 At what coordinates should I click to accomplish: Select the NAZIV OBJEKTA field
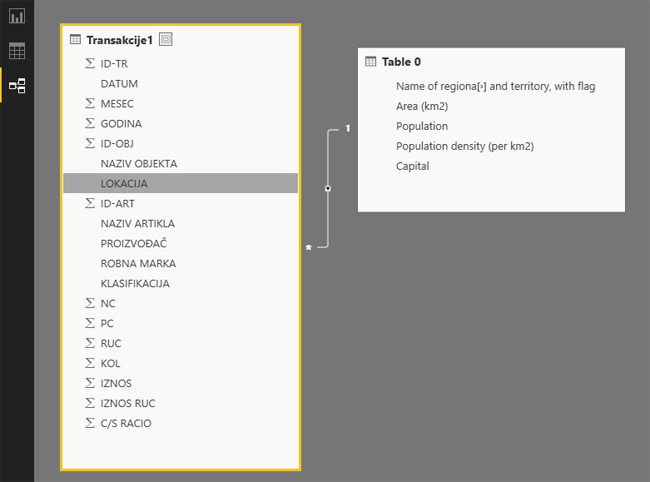[138, 164]
